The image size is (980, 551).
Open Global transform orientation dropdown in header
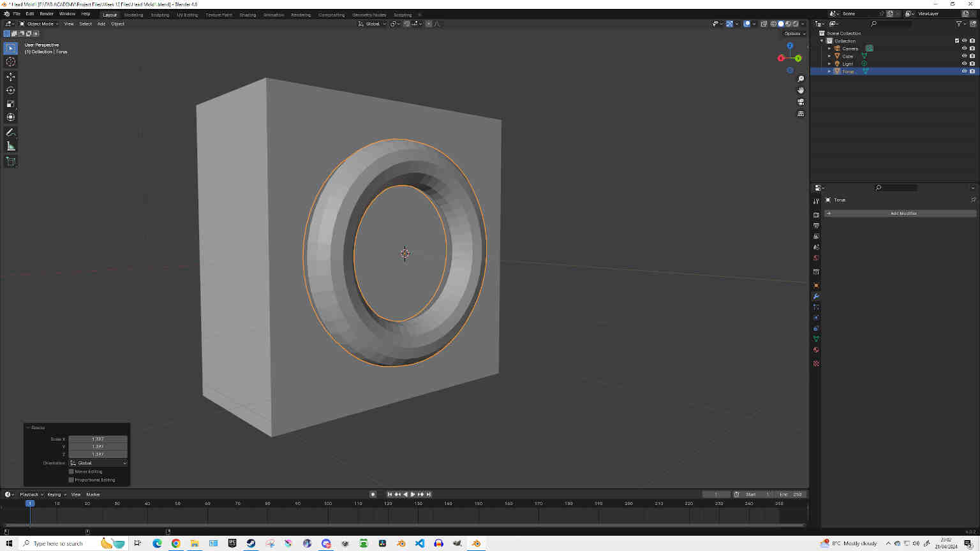pos(372,24)
